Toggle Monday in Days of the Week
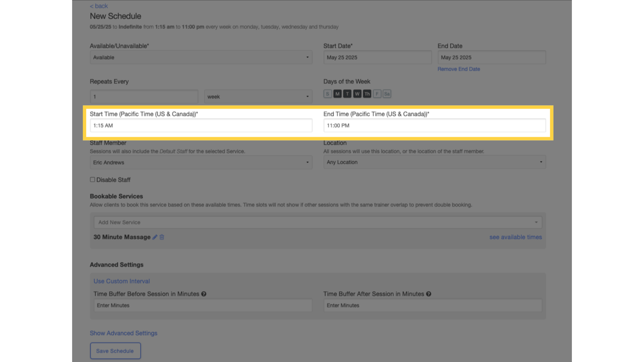Screen dimensions: 644x362 [338, 94]
